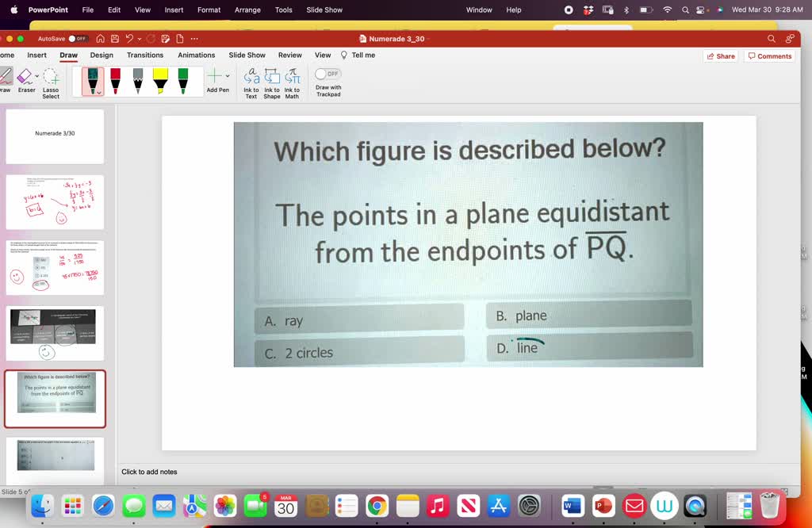
Task: Switch to the Animations ribbon tab
Action: click(196, 55)
